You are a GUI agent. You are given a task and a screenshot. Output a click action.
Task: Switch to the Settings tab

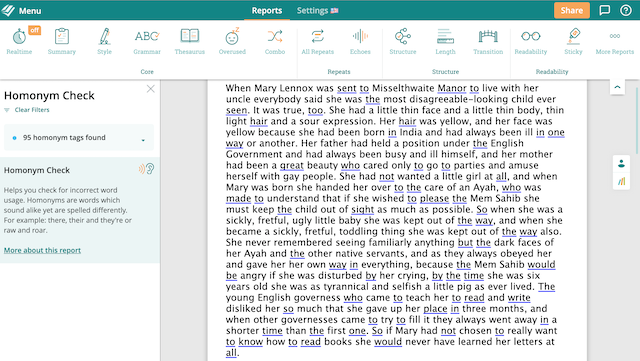[317, 10]
